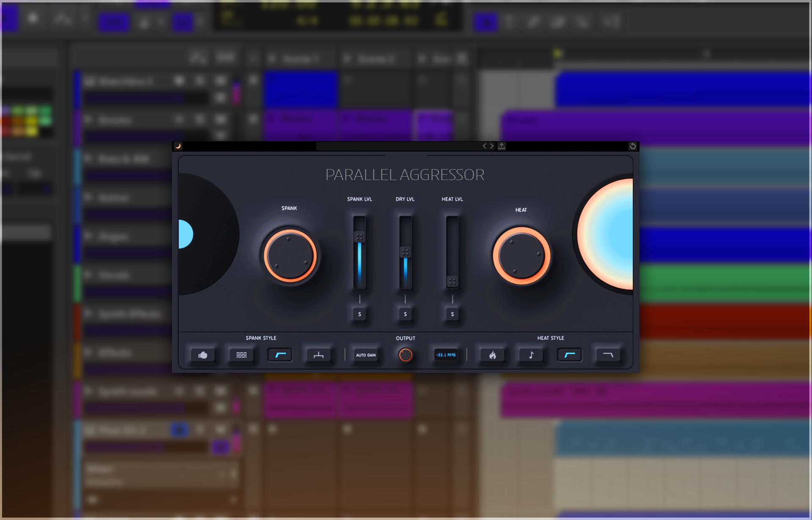This screenshot has width=812, height=520.
Task: Select the active blue curve Heat Style button
Action: pos(570,355)
